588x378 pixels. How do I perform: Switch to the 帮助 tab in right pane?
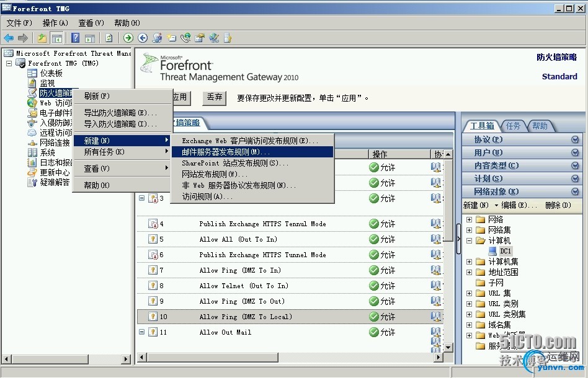tap(540, 126)
